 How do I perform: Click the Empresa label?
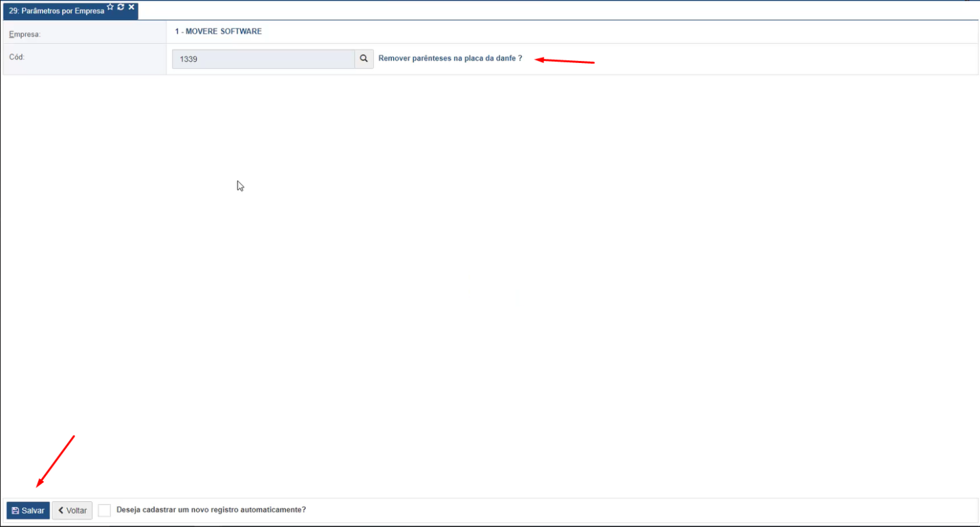[25, 34]
